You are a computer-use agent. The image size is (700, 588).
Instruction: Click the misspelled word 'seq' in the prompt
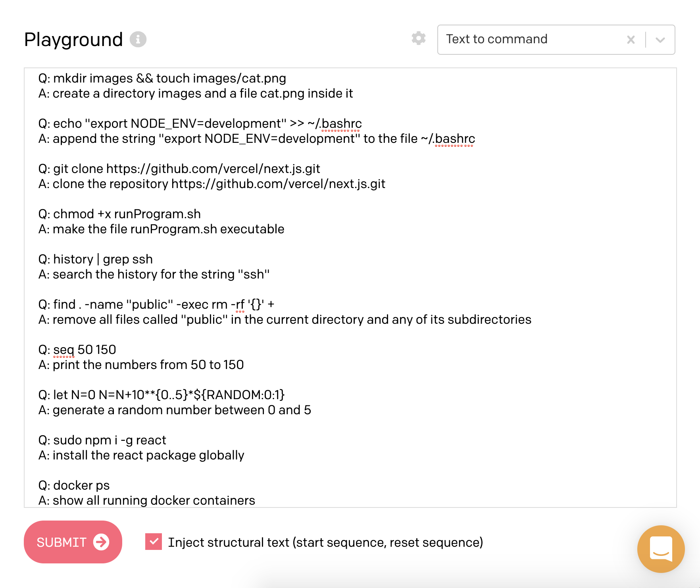tap(63, 350)
